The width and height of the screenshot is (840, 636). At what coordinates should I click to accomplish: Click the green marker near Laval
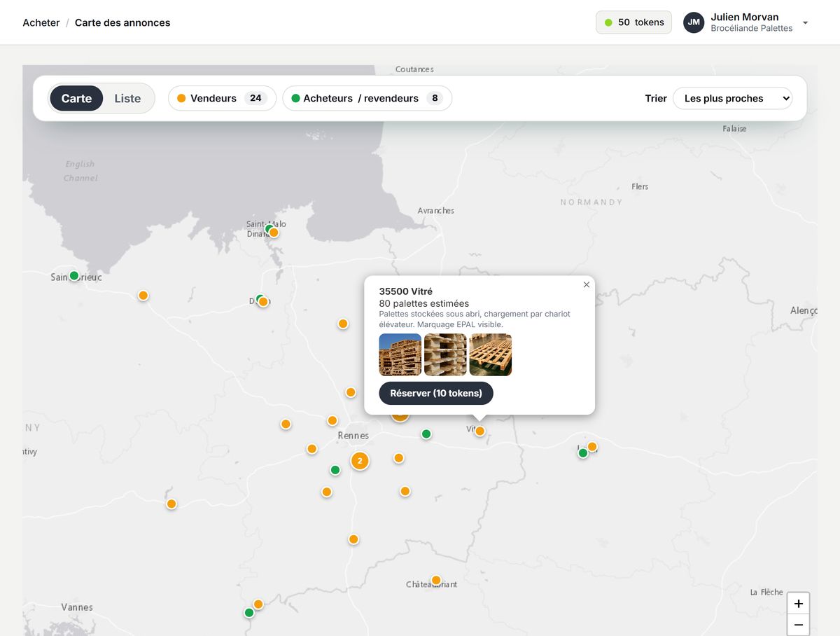click(x=583, y=452)
